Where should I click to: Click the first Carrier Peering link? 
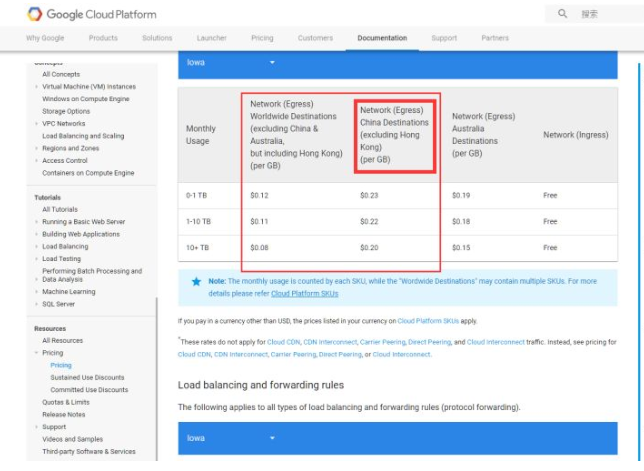coord(382,342)
